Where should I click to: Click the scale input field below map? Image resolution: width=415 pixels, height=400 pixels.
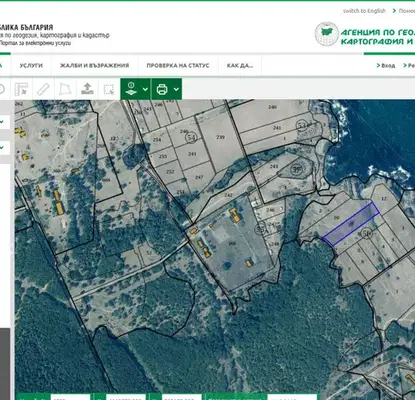[70, 397]
